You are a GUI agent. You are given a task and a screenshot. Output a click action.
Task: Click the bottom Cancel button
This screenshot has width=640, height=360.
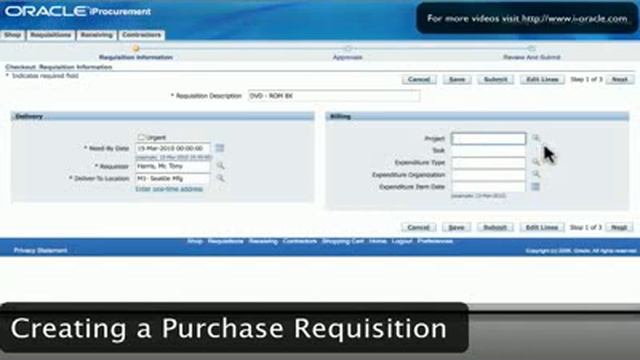click(418, 227)
